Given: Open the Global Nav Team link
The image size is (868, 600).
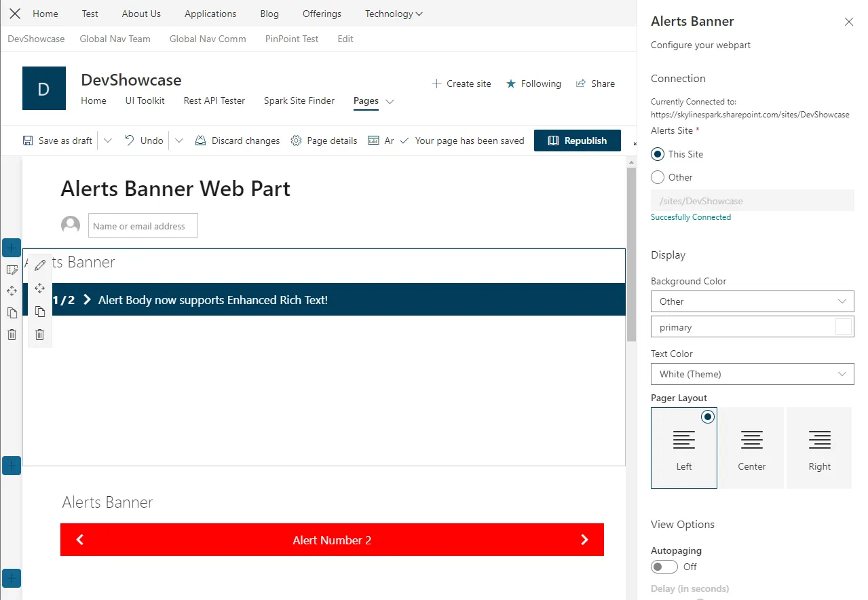Looking at the screenshot, I should pos(115,39).
